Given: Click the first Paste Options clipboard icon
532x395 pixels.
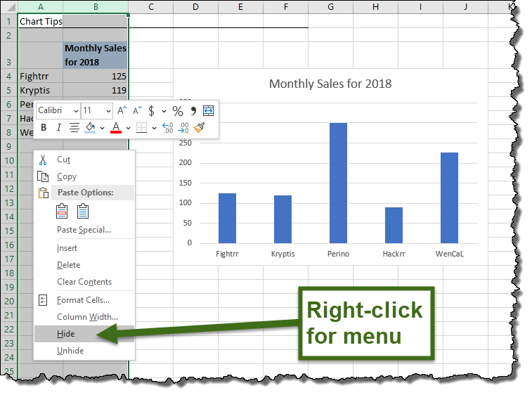Looking at the screenshot, I should click(x=62, y=210).
